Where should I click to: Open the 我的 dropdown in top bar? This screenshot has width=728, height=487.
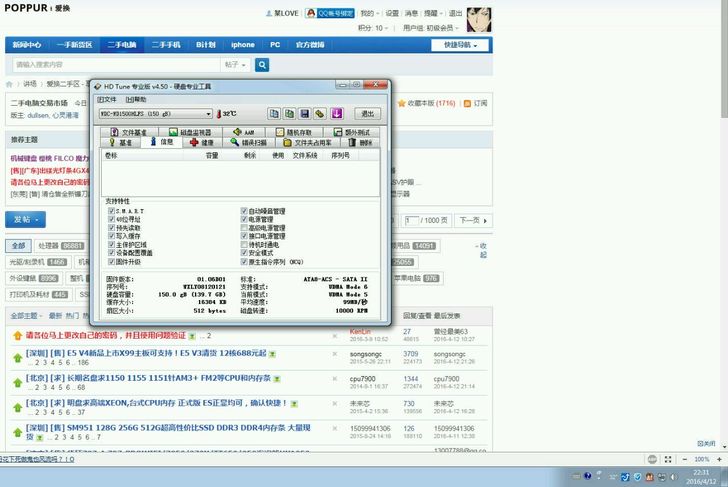[x=370, y=13]
